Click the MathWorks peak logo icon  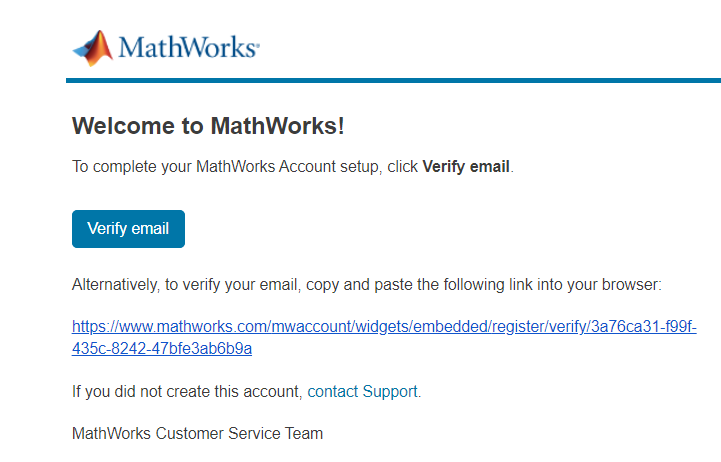coord(93,48)
